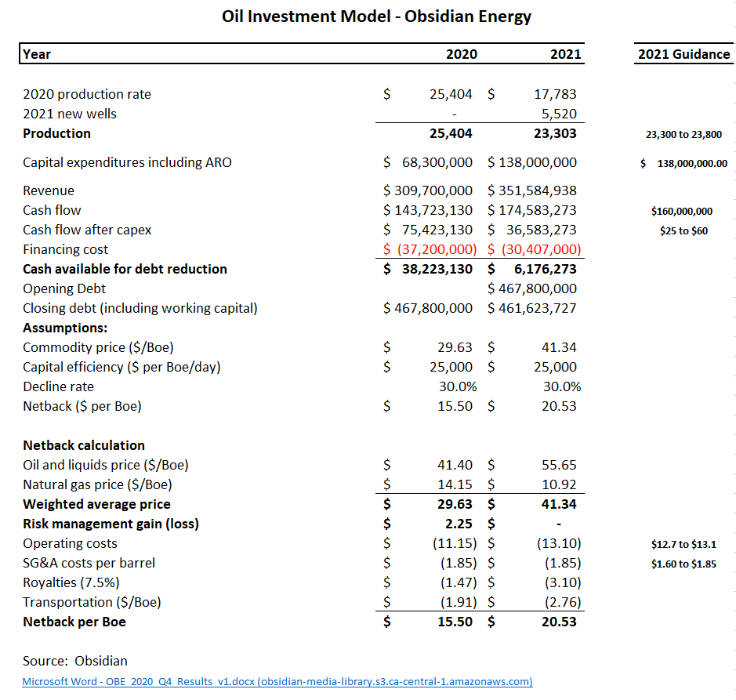Screen dimensions: 736x700
Task: Click the bold 20.53 netback total
Action: point(559,622)
